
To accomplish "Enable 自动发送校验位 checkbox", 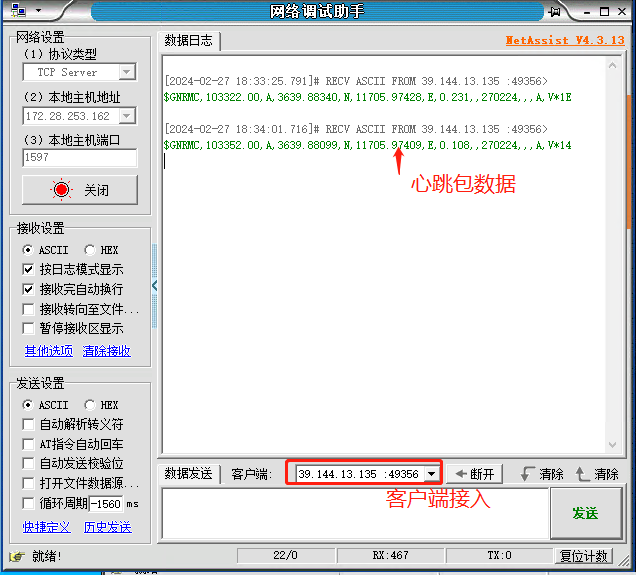I will [x=28, y=463].
